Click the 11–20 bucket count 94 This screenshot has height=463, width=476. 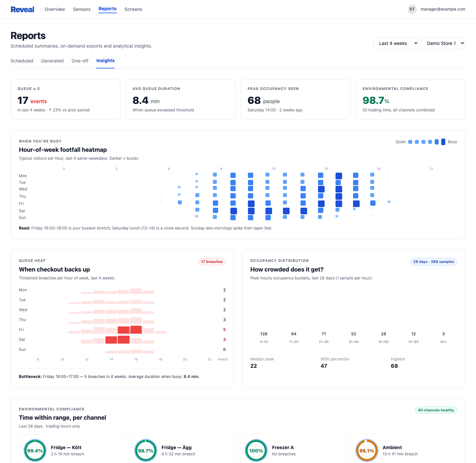tap(294, 334)
